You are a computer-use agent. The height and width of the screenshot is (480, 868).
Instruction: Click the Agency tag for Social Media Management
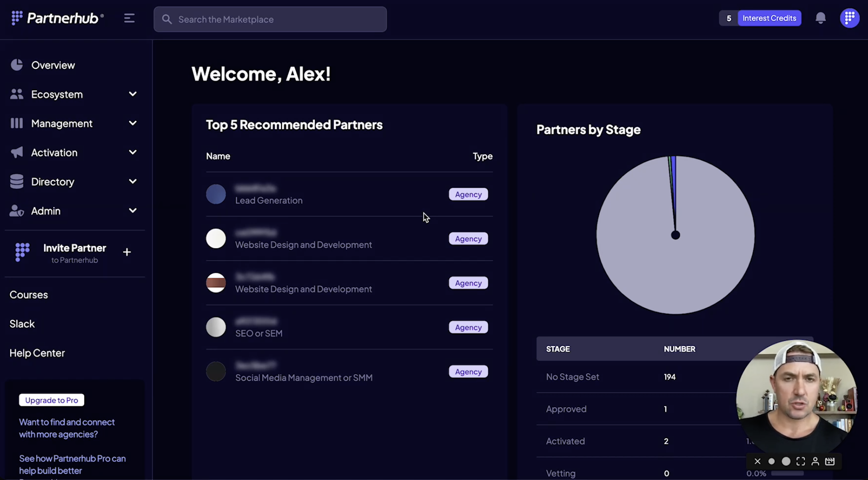pos(468,371)
